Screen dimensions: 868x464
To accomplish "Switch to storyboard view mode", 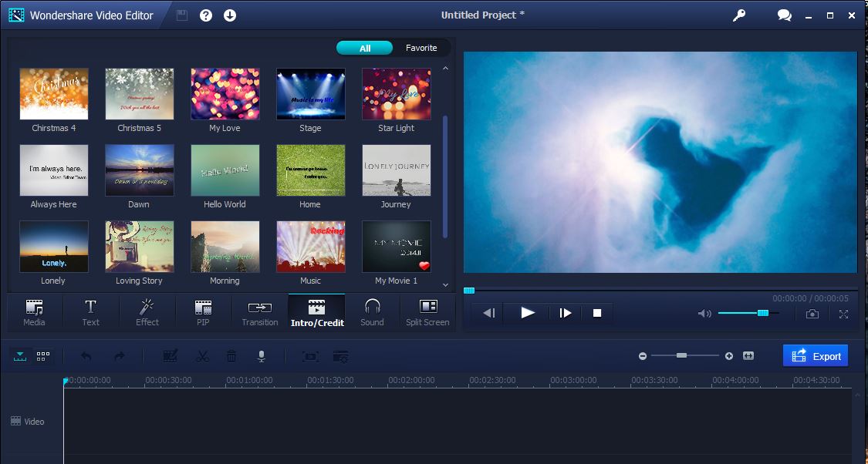I will pos(44,355).
